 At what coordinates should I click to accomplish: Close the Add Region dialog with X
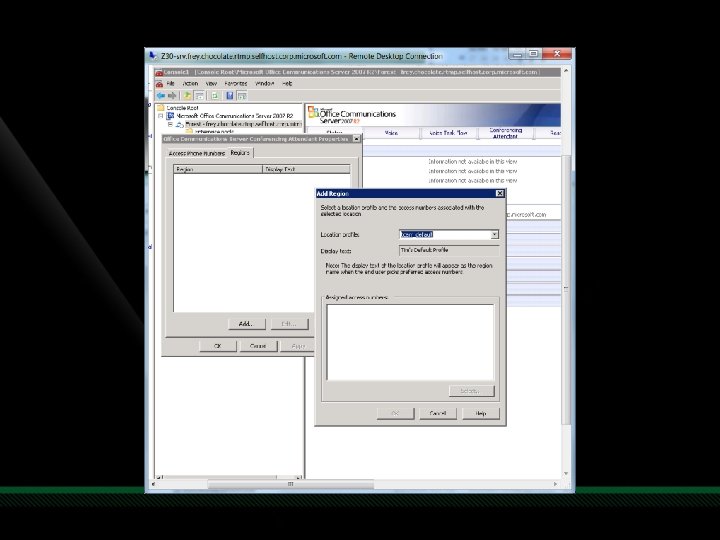point(500,193)
